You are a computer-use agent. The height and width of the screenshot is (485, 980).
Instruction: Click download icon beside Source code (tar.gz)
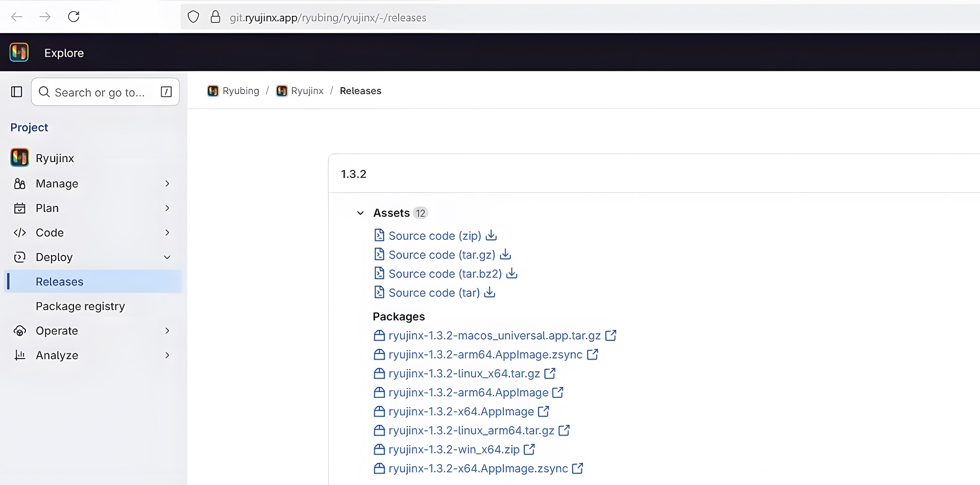pyautogui.click(x=505, y=254)
